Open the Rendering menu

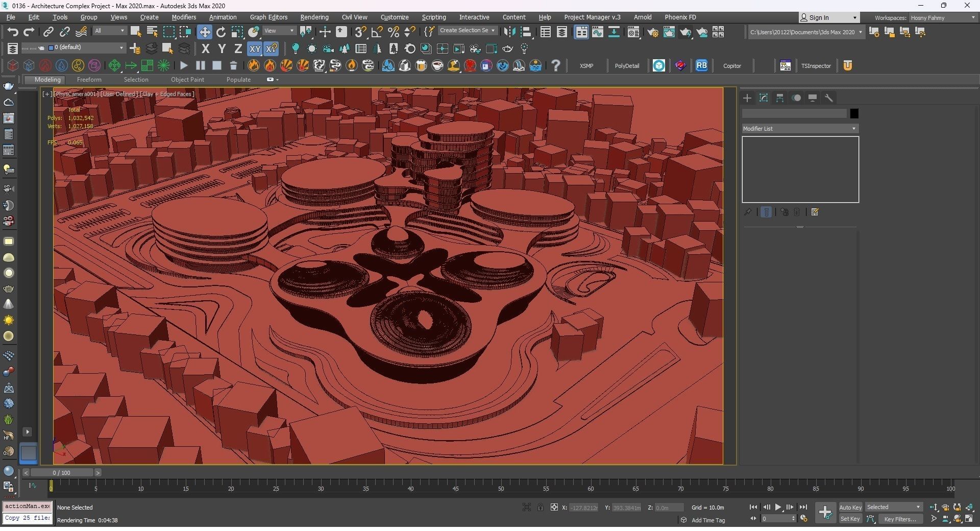[x=314, y=17]
